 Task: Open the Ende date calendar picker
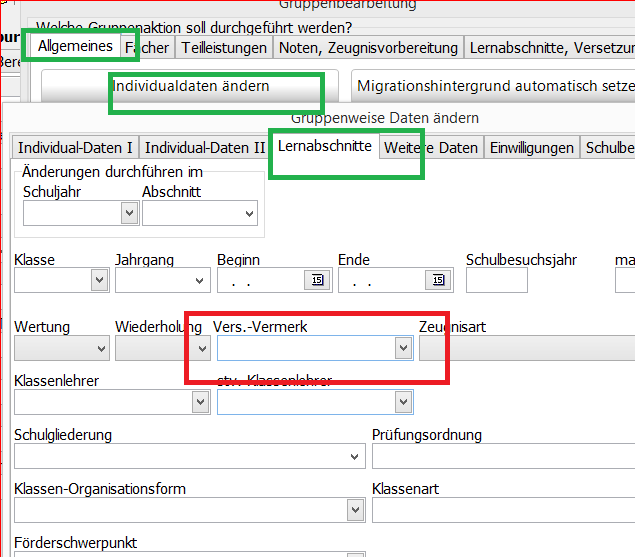(439, 281)
